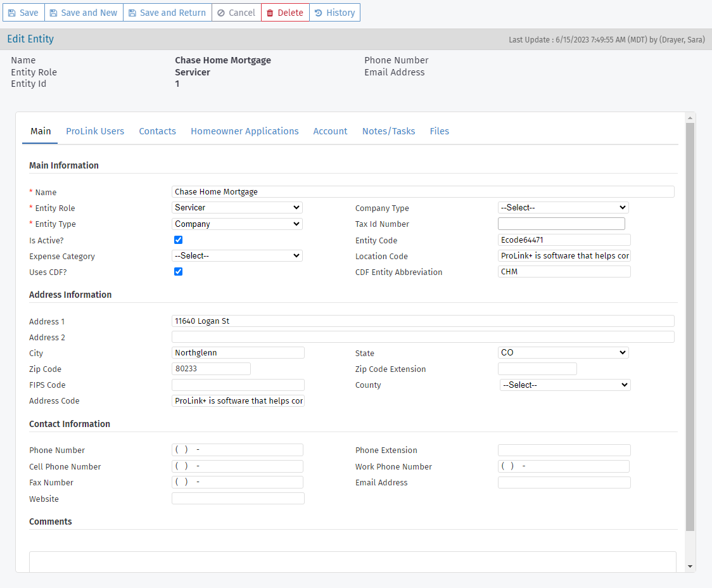Expand the Company Type dropdown
The image size is (712, 588).
pos(563,208)
